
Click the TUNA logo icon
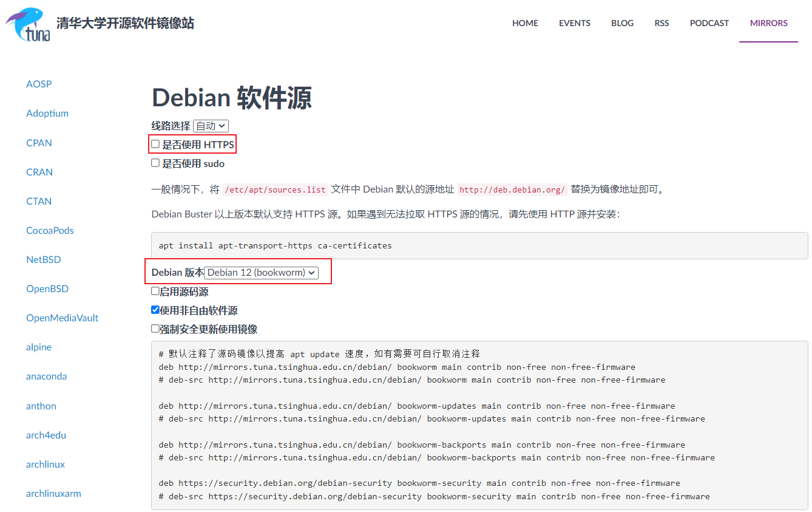click(x=28, y=24)
